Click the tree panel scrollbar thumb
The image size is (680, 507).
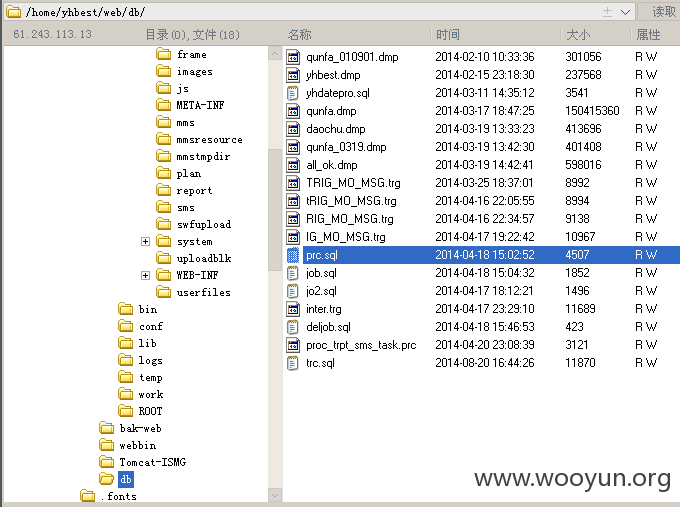(275, 210)
